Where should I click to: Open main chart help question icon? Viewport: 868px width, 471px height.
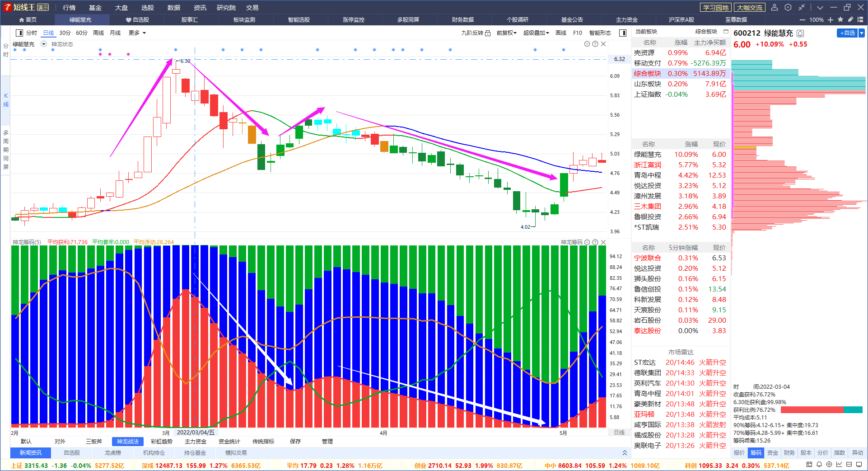(x=595, y=44)
